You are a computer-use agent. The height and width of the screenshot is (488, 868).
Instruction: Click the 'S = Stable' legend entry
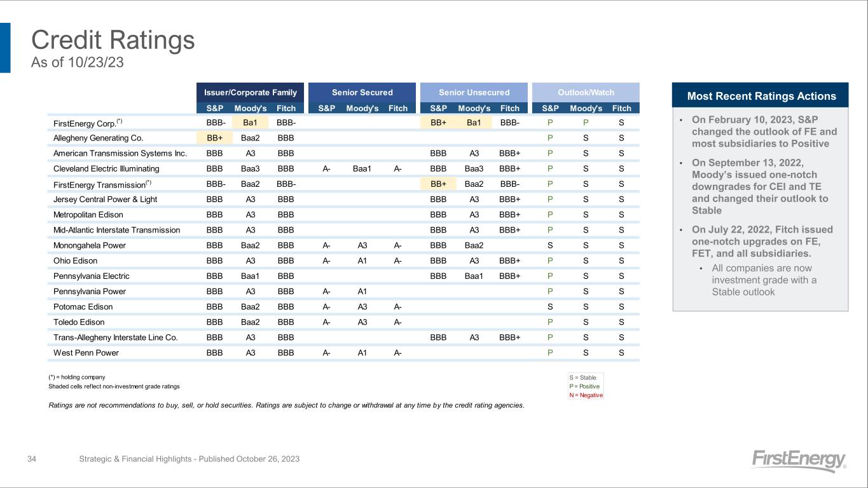[x=582, y=377]
